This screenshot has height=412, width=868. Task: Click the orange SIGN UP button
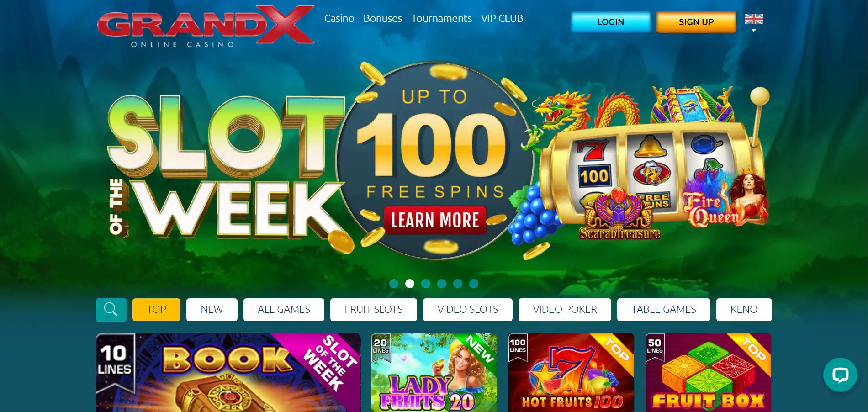click(696, 22)
